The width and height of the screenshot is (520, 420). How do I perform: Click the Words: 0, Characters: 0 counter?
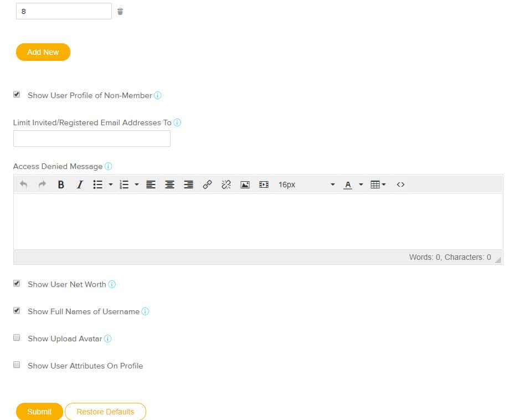450,258
